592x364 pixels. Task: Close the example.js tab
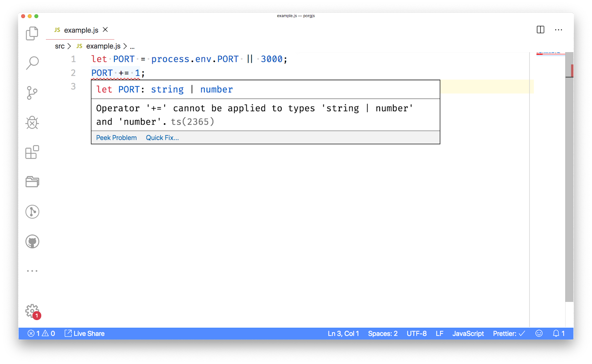[x=105, y=30]
